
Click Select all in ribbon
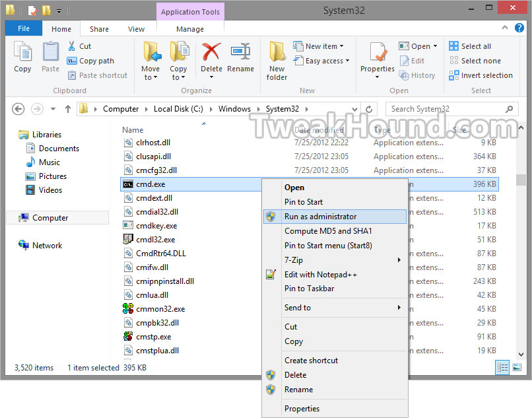point(470,46)
